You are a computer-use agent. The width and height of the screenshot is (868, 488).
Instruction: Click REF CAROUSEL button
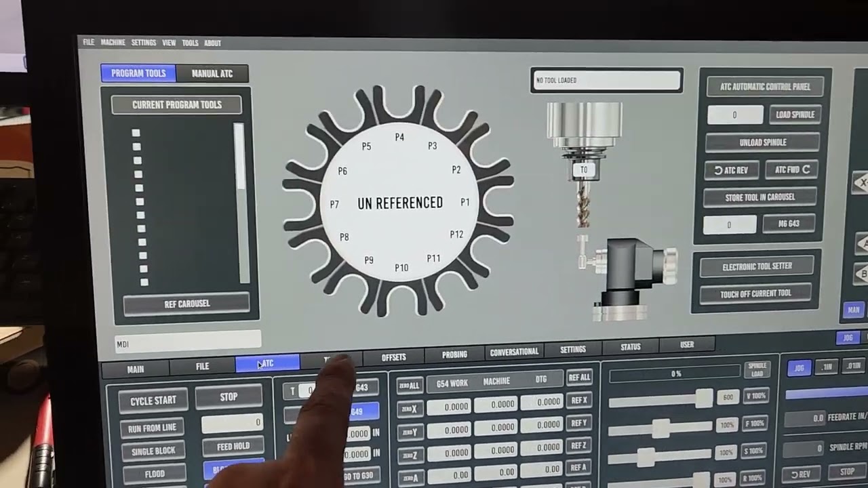(187, 304)
